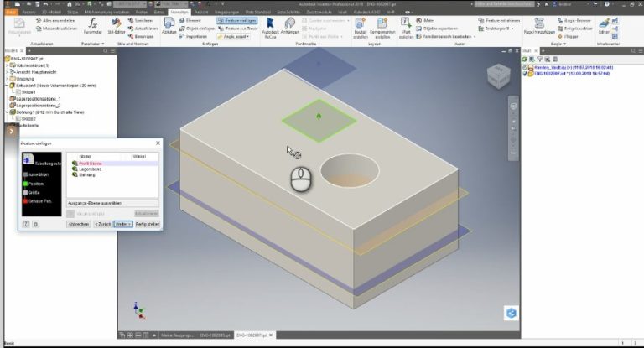Select the Ableiten tool icon
Screen dimensions: 644x348
(169, 27)
